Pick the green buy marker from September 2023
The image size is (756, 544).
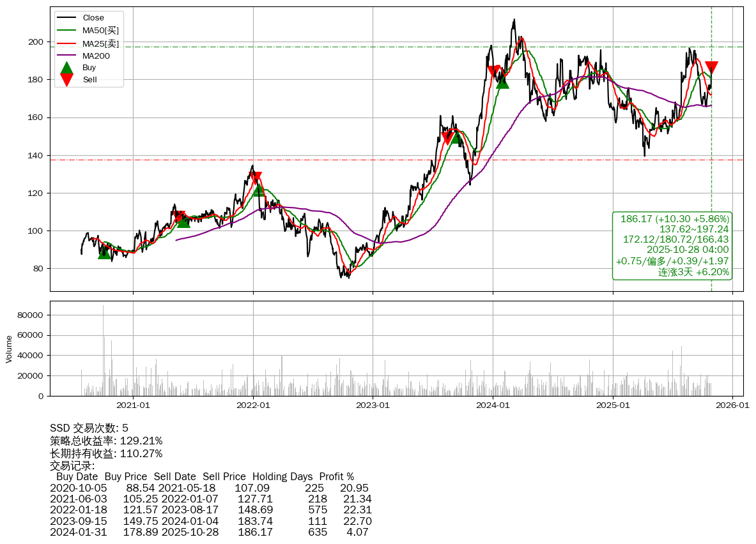click(456, 137)
